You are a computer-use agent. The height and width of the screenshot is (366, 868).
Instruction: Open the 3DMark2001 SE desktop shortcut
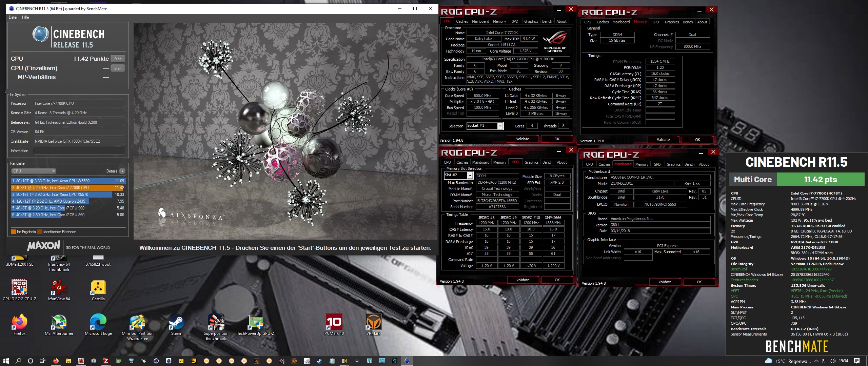click(x=19, y=261)
